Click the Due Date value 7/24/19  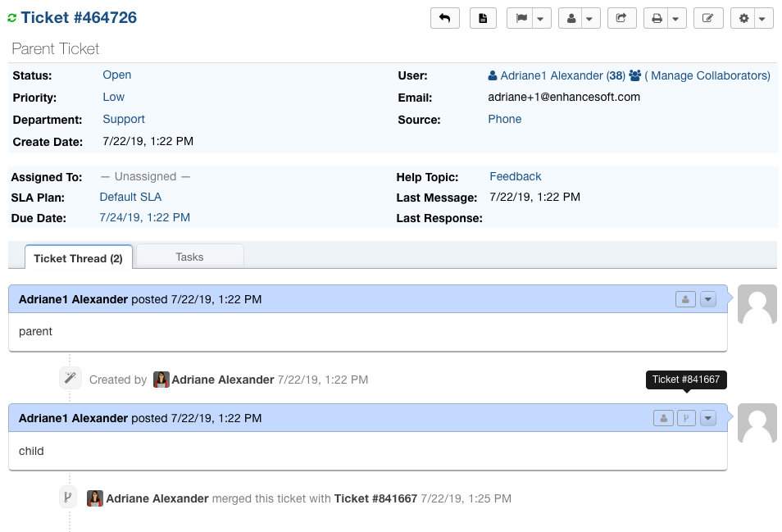144,217
